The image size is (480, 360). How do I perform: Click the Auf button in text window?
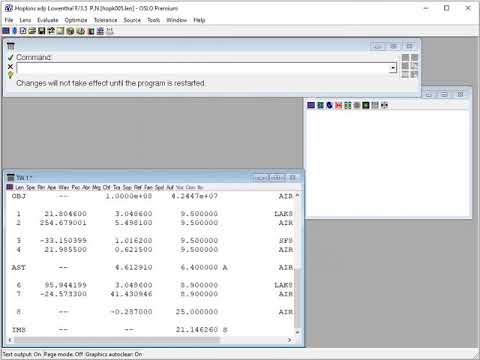170,187
